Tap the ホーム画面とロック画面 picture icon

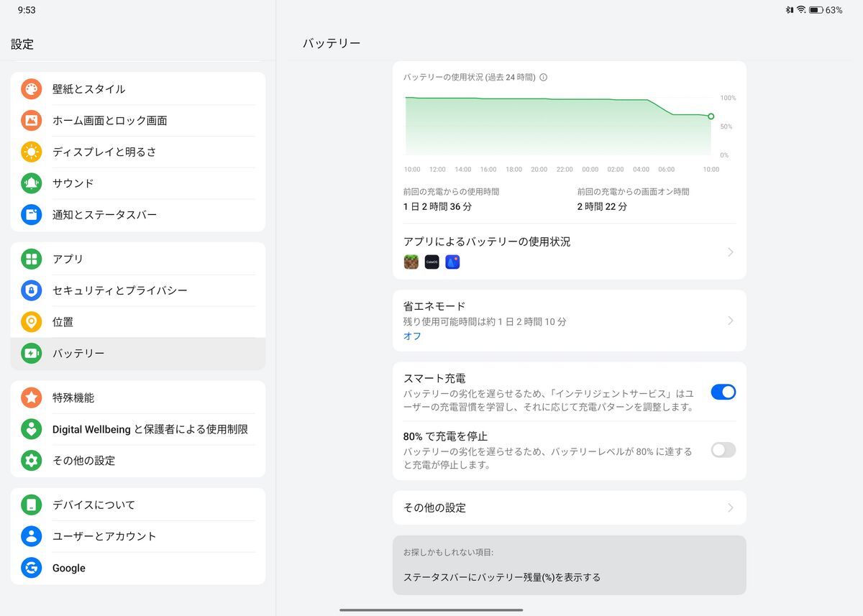click(x=32, y=121)
